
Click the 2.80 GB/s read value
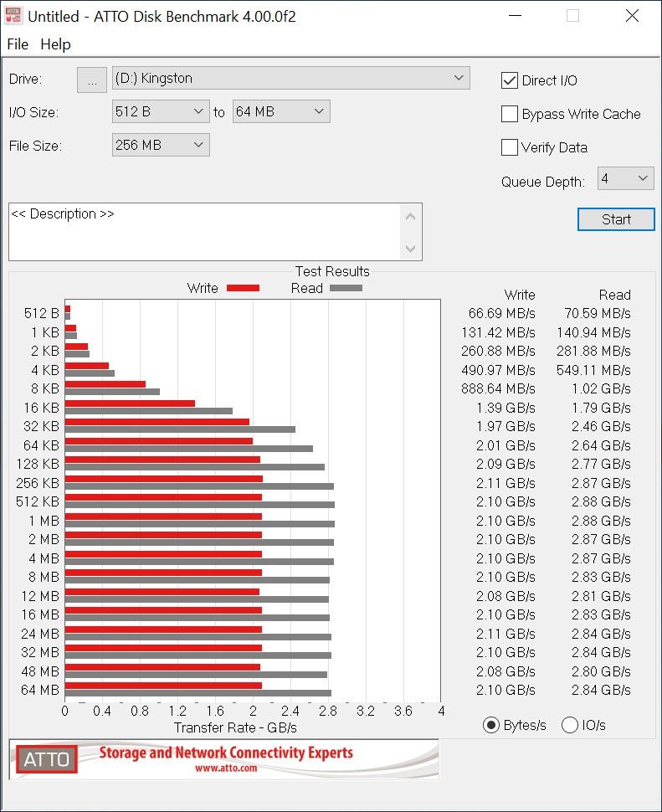tap(601, 671)
